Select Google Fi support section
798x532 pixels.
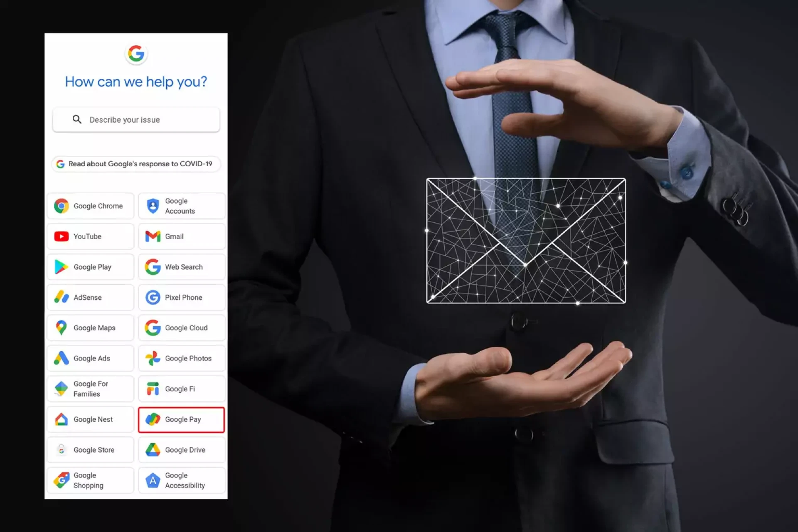click(x=180, y=388)
